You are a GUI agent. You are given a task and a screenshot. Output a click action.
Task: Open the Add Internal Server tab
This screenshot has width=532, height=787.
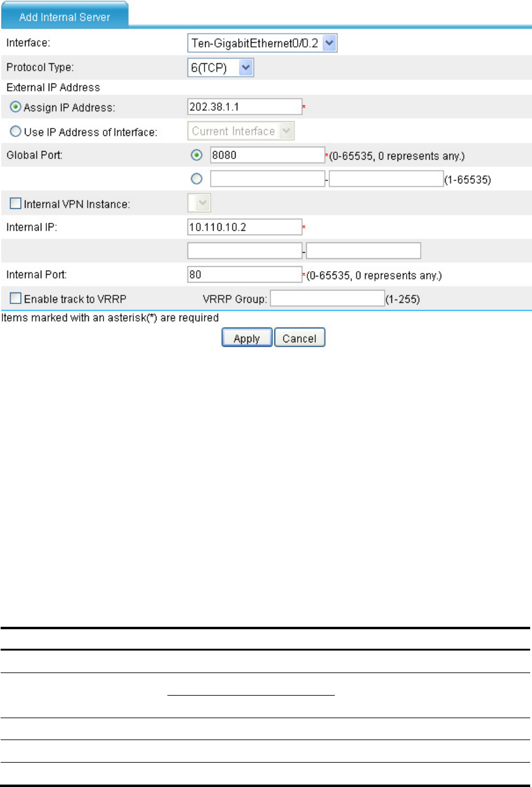coord(65,16)
